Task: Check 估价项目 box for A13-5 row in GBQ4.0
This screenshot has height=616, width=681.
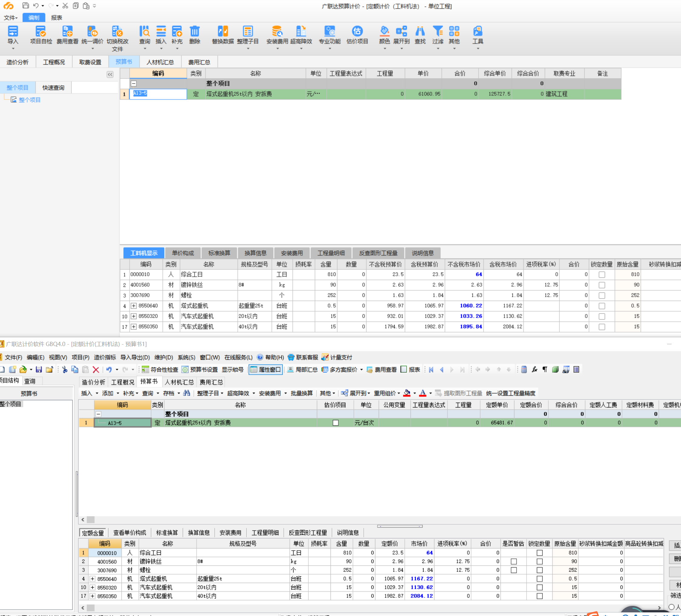Action: point(335,423)
